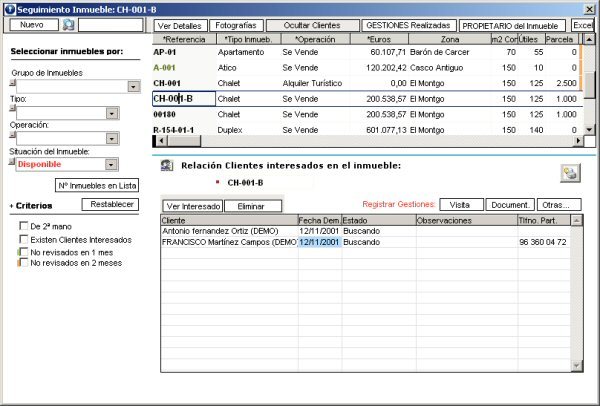Click scroll up arrow of properties list
Screen dimensions: 600x406
coord(589,39)
